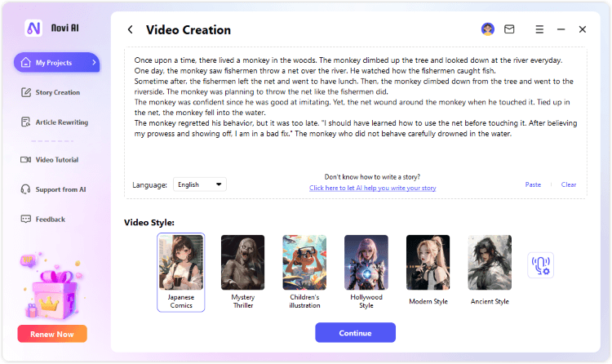Click the Continue button

click(355, 333)
